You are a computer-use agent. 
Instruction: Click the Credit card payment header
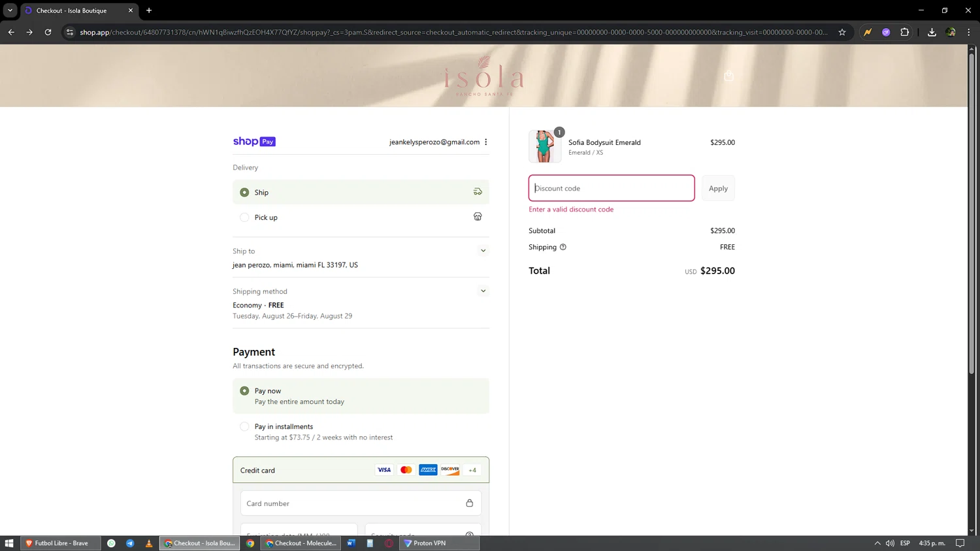pos(361,470)
